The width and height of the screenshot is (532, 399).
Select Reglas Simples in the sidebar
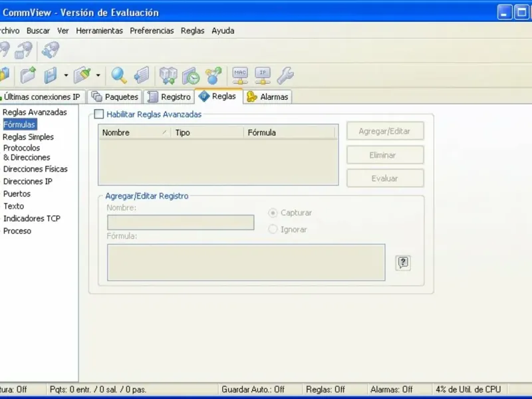click(x=28, y=137)
